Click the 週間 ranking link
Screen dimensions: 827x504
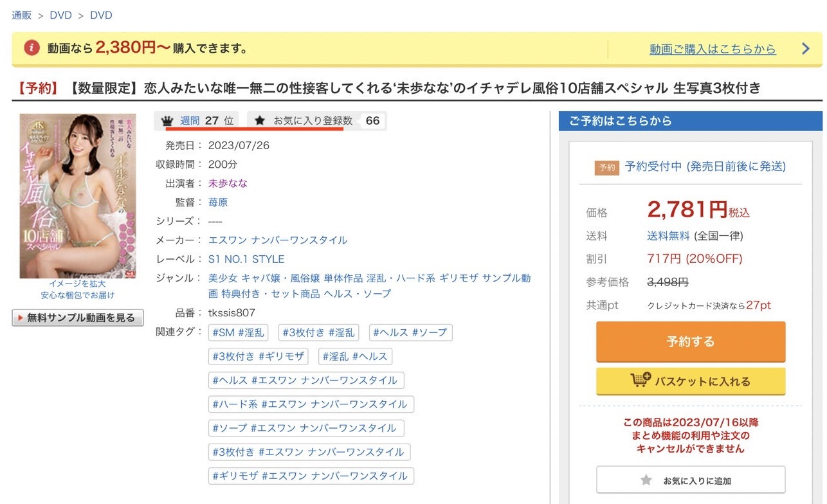coord(190,120)
